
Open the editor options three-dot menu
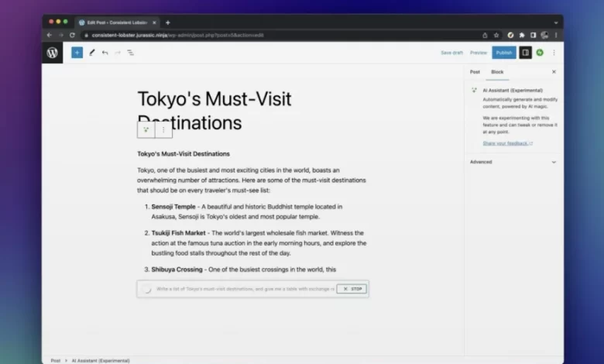click(554, 53)
